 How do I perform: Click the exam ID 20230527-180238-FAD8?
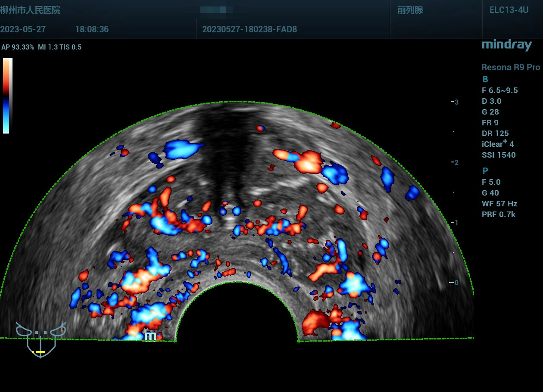249,30
